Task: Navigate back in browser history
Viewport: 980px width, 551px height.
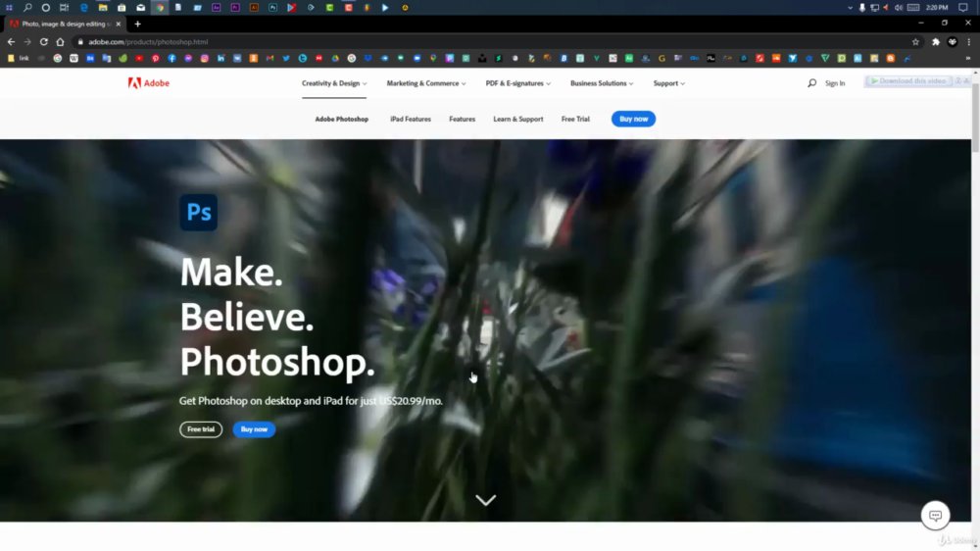Action: pyautogui.click(x=11, y=42)
